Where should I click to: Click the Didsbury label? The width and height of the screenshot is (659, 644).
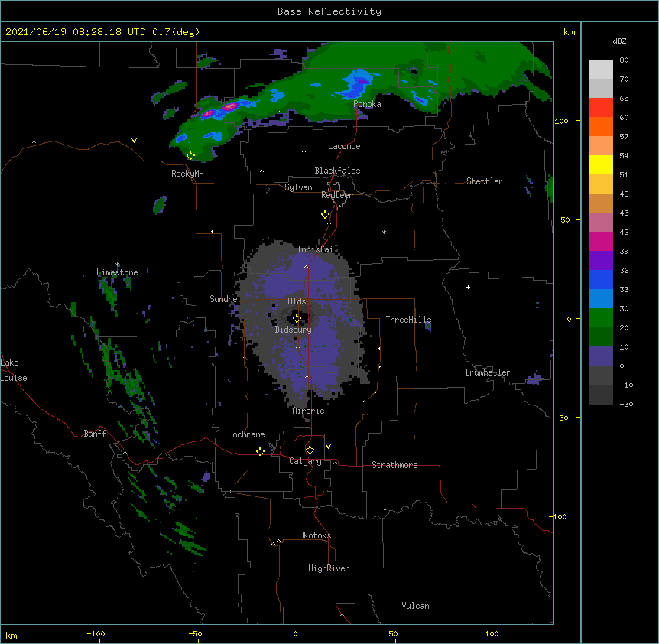coord(294,330)
